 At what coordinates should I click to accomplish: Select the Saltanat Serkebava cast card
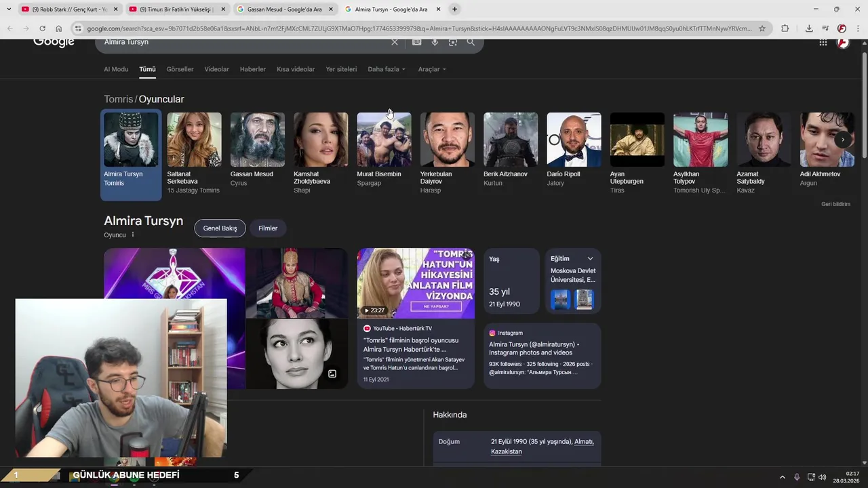coord(194,153)
